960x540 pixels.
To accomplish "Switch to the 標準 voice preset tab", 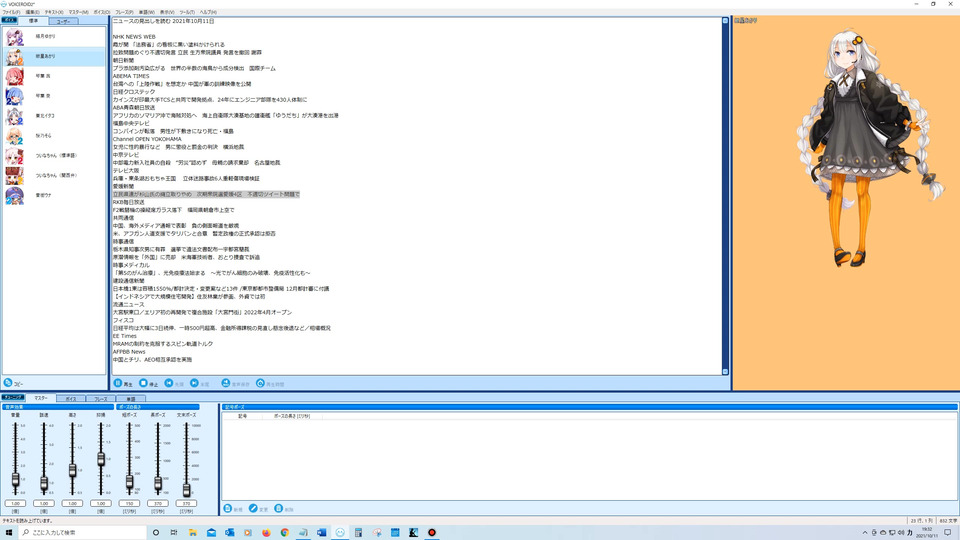I will click(x=33, y=21).
